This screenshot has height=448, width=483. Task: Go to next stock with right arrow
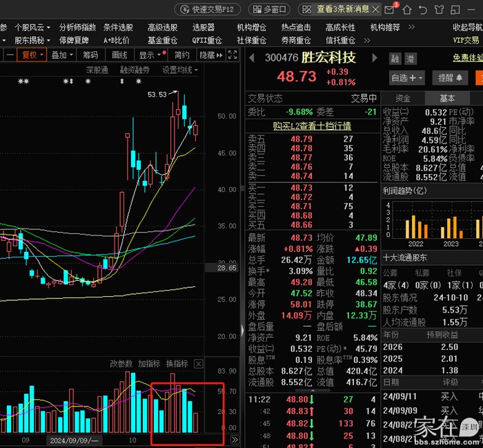(x=375, y=59)
